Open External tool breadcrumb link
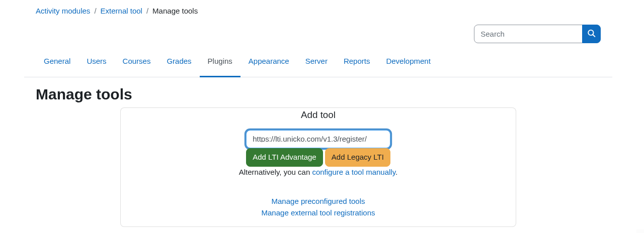 [x=121, y=11]
